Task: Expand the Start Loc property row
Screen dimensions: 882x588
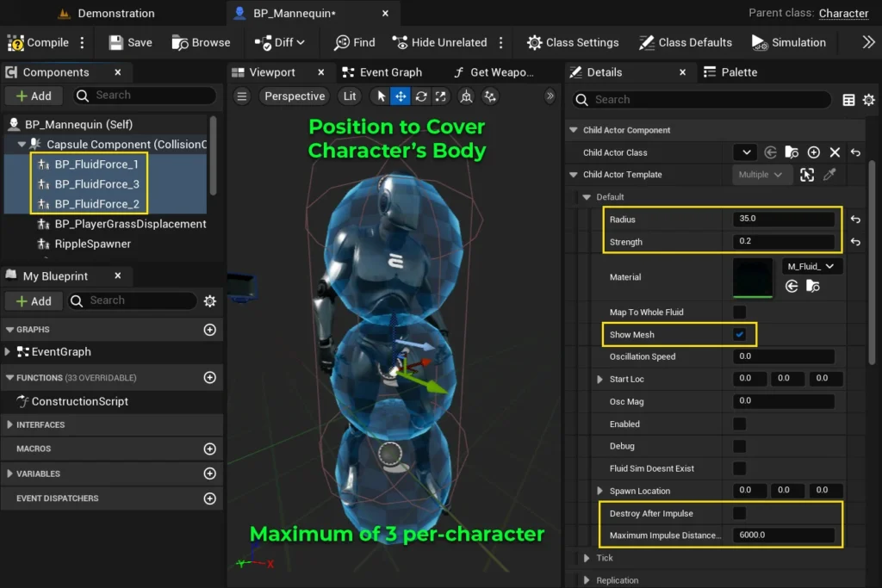Action: click(x=600, y=379)
